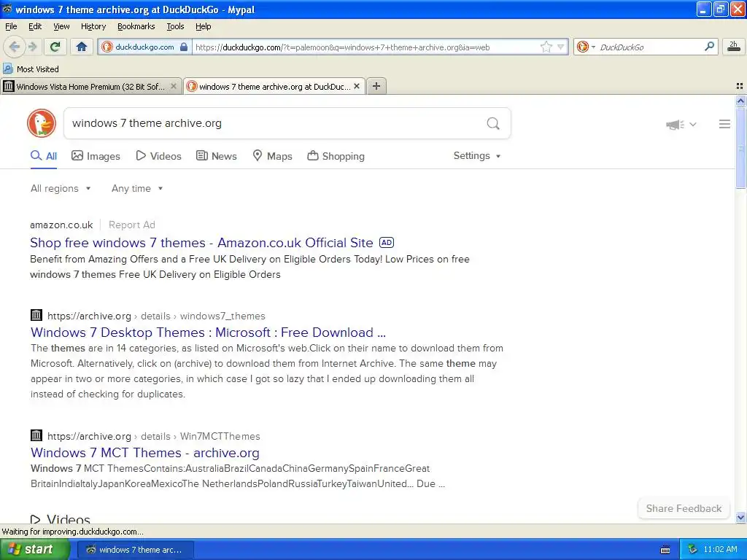Open the URL history dropdown arrow
Viewport: 747px width, 560px height.
click(x=561, y=47)
